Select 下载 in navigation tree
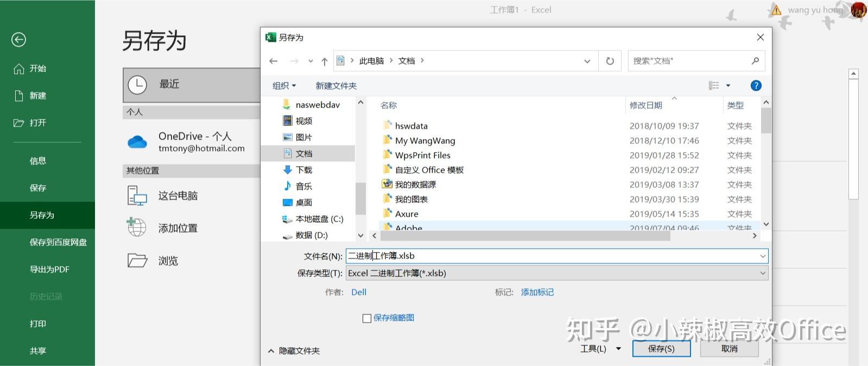The height and width of the screenshot is (366, 868). pos(303,170)
